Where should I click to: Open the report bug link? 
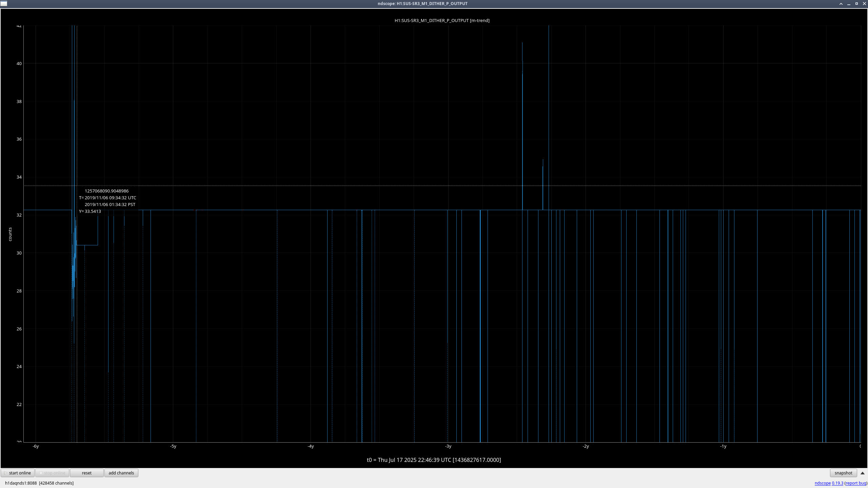(856, 483)
